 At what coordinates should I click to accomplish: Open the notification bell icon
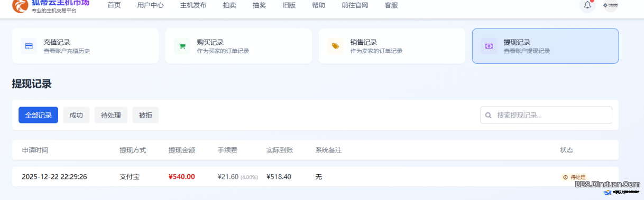(587, 5)
